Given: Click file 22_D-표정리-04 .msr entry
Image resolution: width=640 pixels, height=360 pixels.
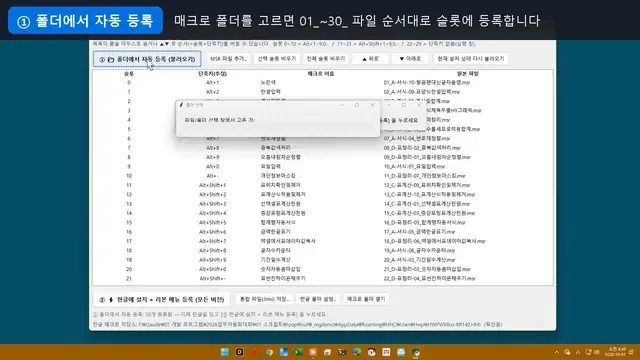Looking at the screenshot, I should [429, 279].
